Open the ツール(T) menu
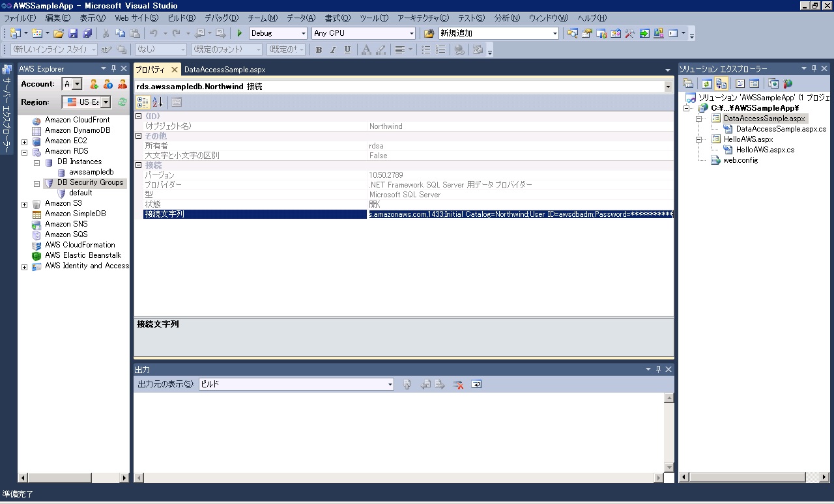The height and width of the screenshot is (504, 834). 374,18
